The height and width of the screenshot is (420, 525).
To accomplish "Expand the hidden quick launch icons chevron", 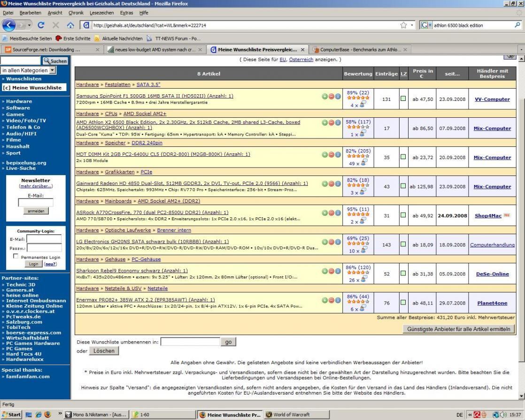I will click(x=60, y=414).
